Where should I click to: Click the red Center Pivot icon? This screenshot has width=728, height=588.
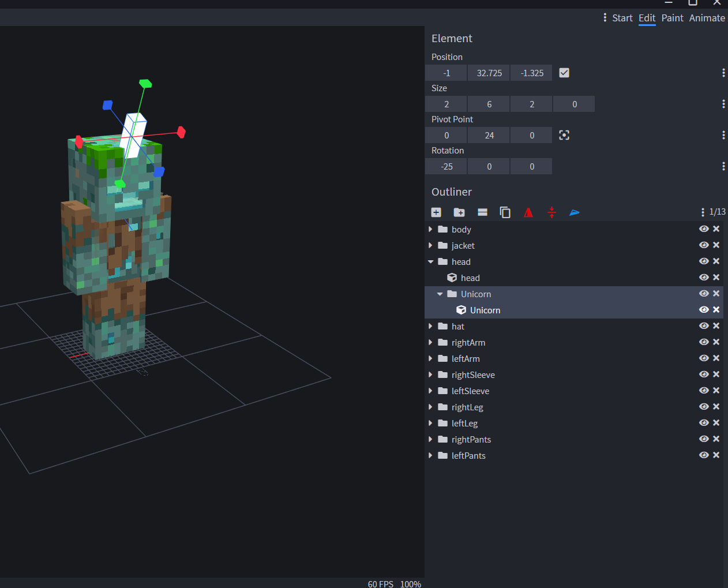coord(551,212)
